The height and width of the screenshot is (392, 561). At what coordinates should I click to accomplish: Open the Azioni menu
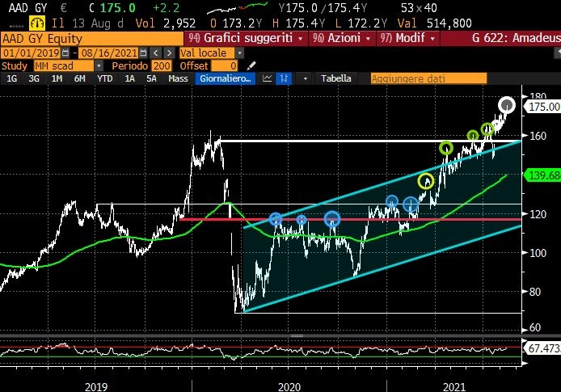(x=342, y=38)
